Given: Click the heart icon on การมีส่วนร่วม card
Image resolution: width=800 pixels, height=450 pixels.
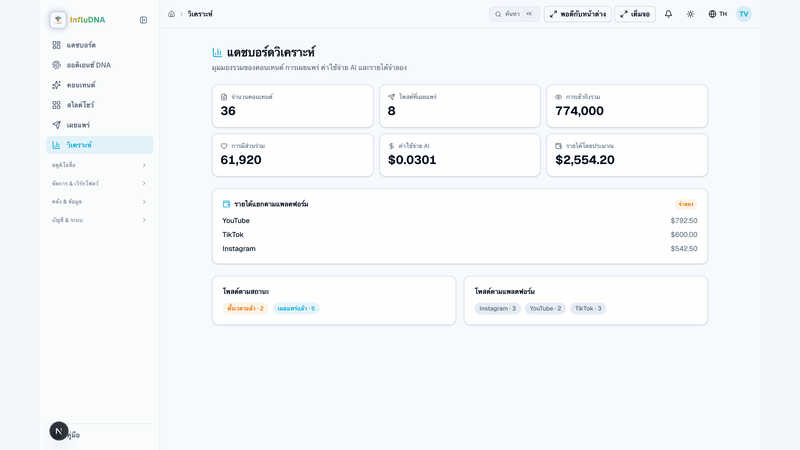Looking at the screenshot, I should coord(224,146).
